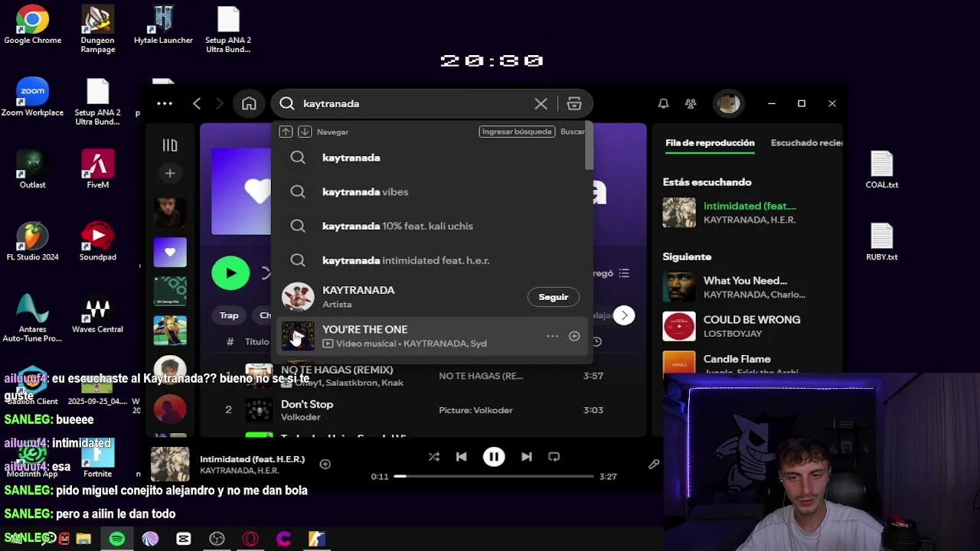Skip to next track
This screenshot has width=980, height=551.
(x=527, y=457)
